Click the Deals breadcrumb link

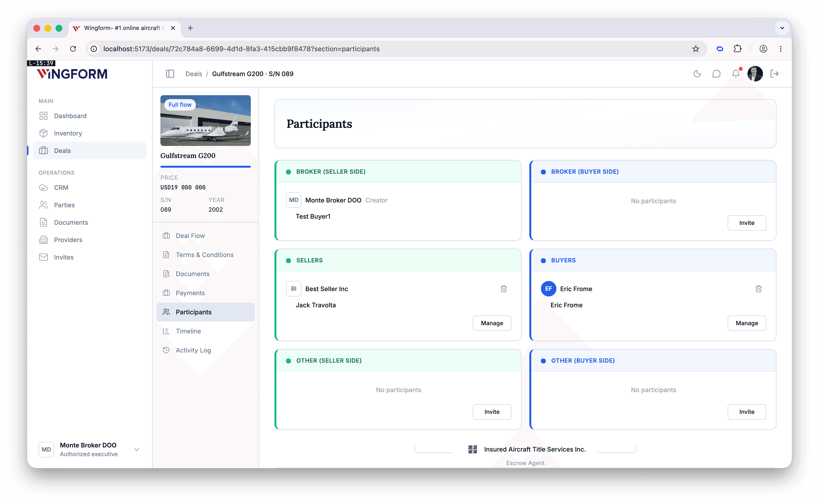(x=194, y=74)
